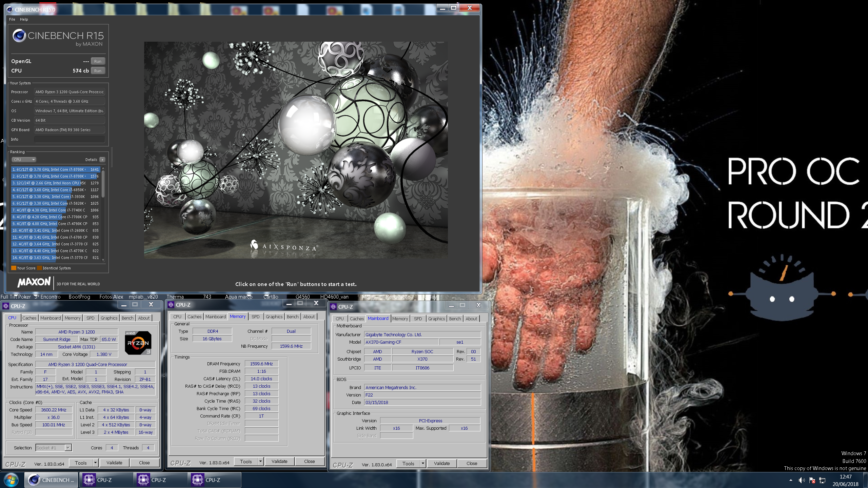868x488 pixels.
Task: Open the Windows Start orb
Action: pos(11,480)
